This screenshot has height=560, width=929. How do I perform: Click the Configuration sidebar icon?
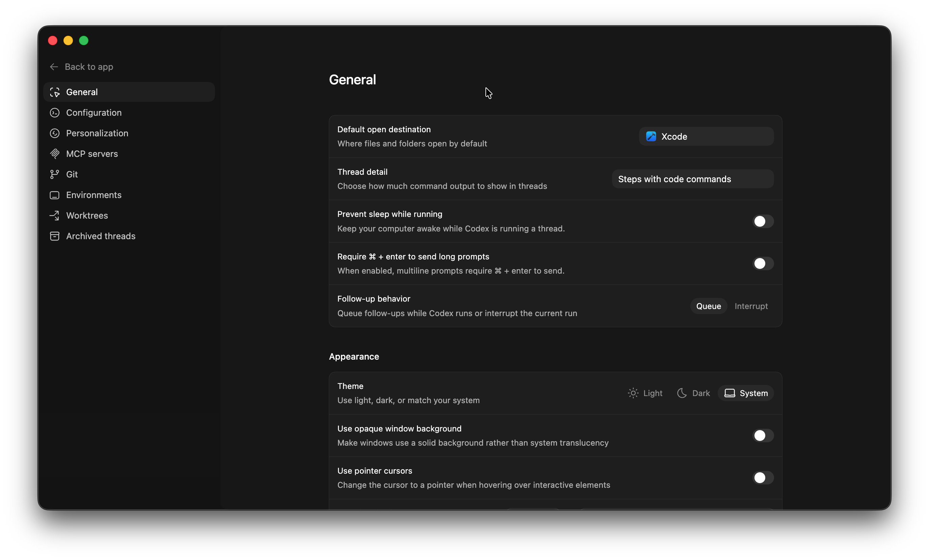(x=55, y=113)
